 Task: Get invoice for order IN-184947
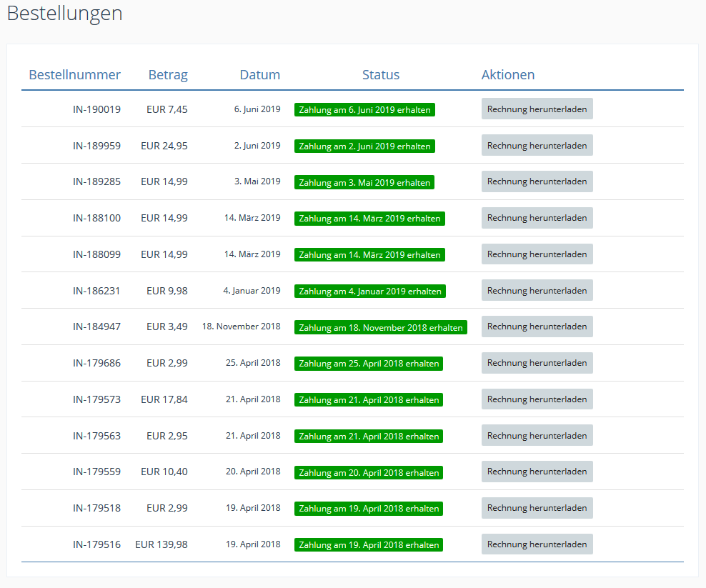coord(537,327)
